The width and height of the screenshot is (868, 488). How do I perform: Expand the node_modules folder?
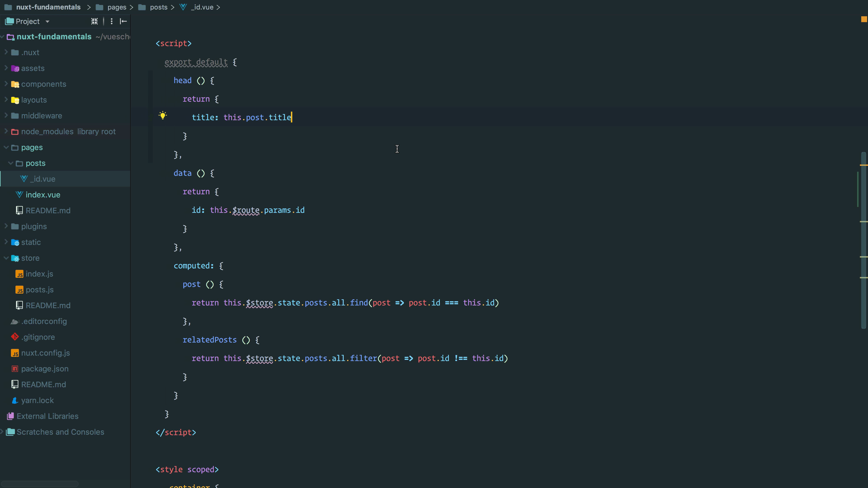point(6,131)
